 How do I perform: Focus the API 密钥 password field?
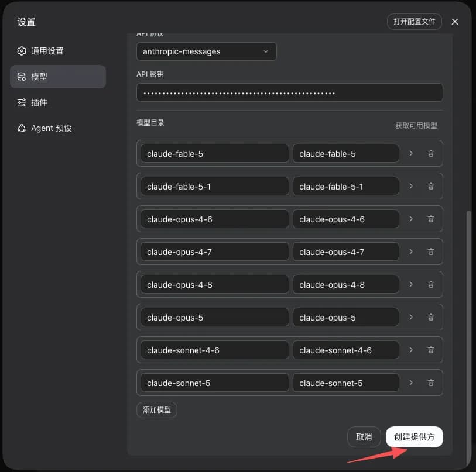[290, 92]
